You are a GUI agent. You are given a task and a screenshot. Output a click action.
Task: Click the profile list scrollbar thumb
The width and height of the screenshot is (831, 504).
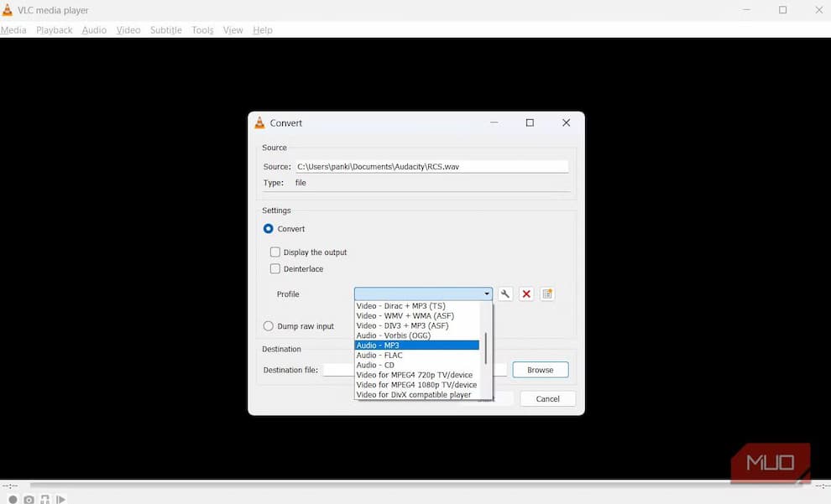[485, 348]
